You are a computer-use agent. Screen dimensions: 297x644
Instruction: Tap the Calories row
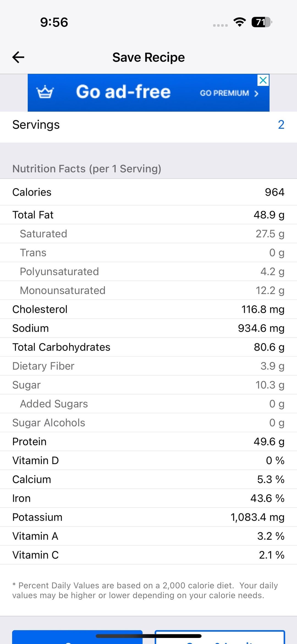[148, 192]
